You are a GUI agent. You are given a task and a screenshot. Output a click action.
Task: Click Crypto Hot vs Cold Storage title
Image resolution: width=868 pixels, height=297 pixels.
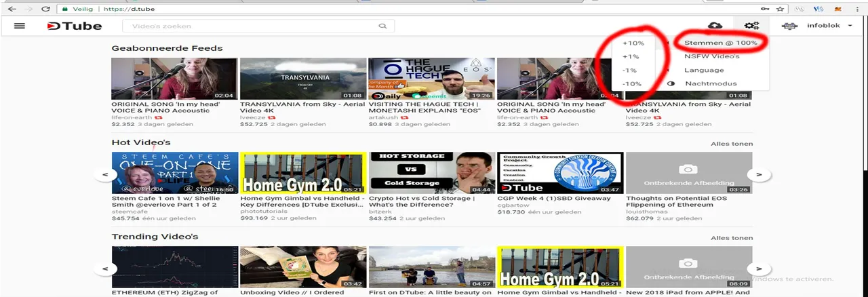click(421, 201)
